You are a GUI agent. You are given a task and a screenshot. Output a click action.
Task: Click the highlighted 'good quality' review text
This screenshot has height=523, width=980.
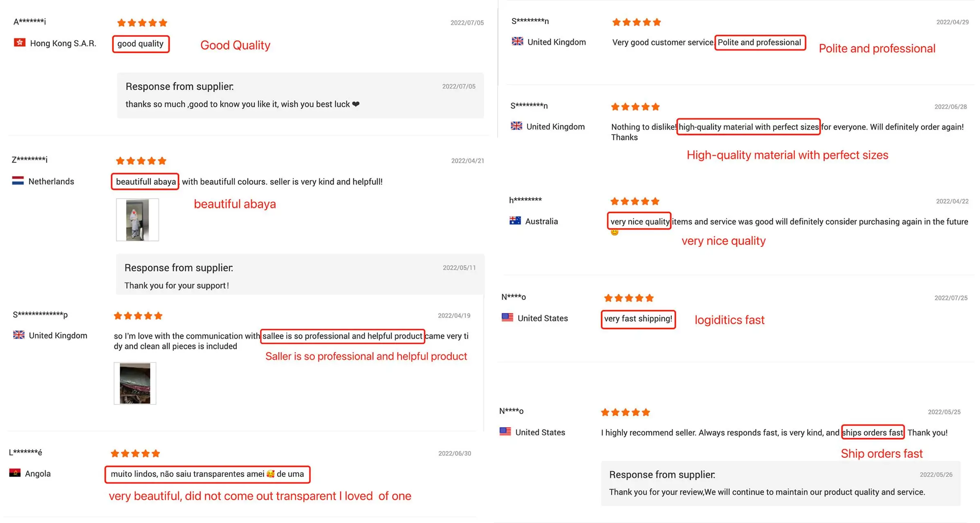(x=141, y=44)
